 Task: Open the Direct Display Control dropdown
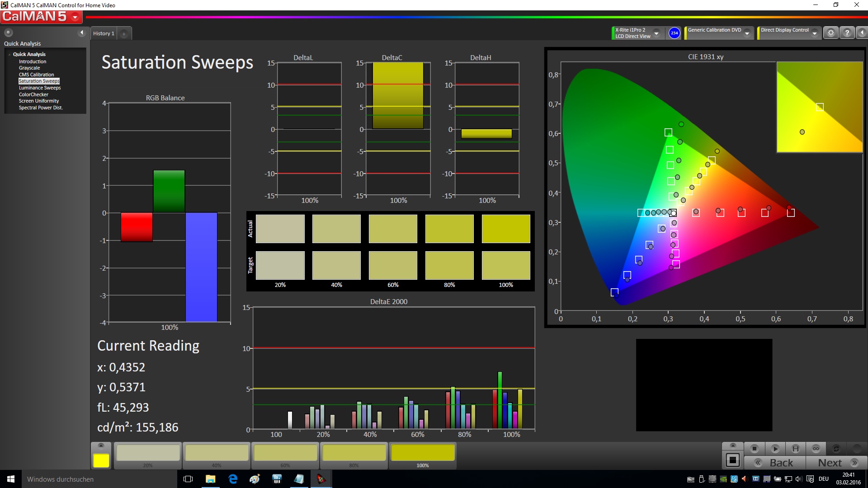tap(814, 33)
